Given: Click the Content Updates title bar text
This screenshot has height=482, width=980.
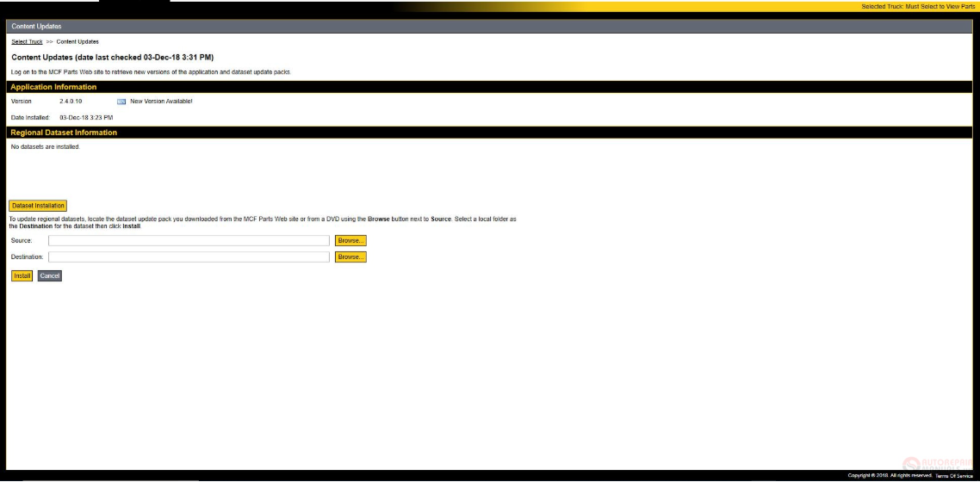Looking at the screenshot, I should [x=36, y=26].
